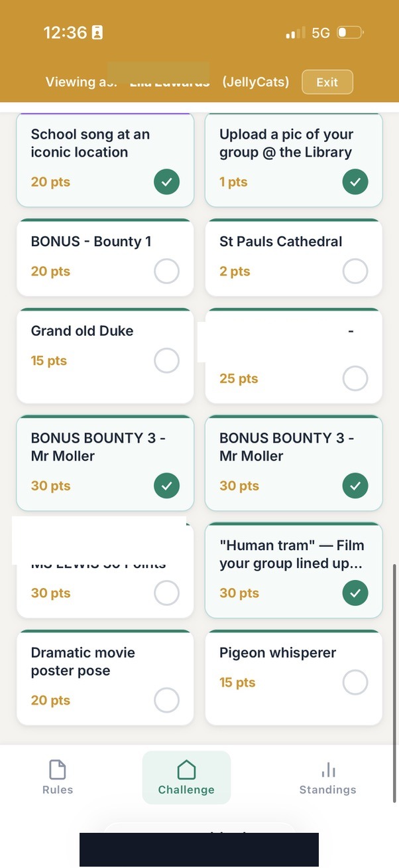Tap the checkmark on the Human tram challenge

coord(355,593)
